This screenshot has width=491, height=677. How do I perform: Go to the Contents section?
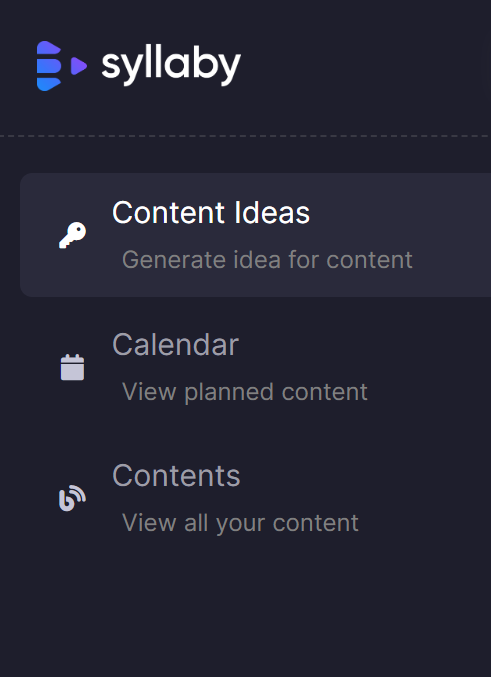[x=255, y=498]
